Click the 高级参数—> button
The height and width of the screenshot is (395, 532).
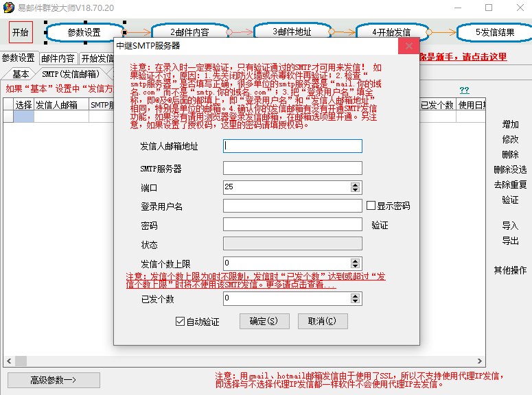tap(54, 380)
